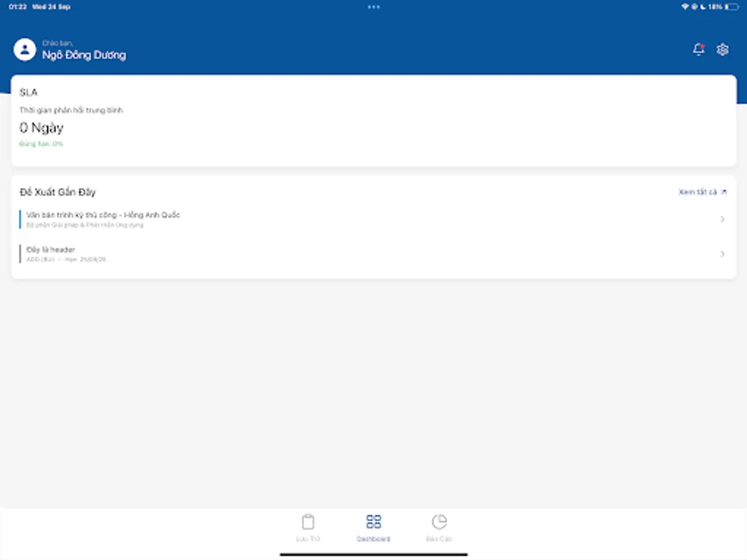Open the Báo Cáo pie chart icon
Image resolution: width=747 pixels, height=560 pixels.
pos(439,522)
